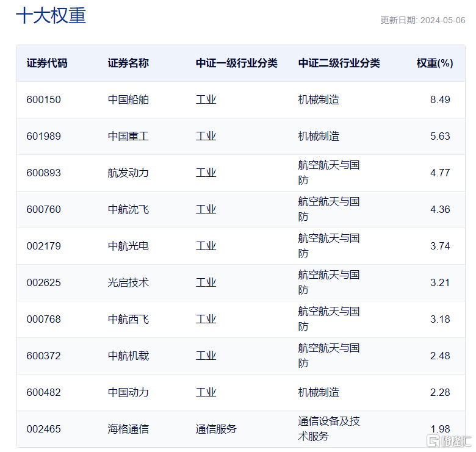Click the weight value 5.63

click(x=440, y=136)
